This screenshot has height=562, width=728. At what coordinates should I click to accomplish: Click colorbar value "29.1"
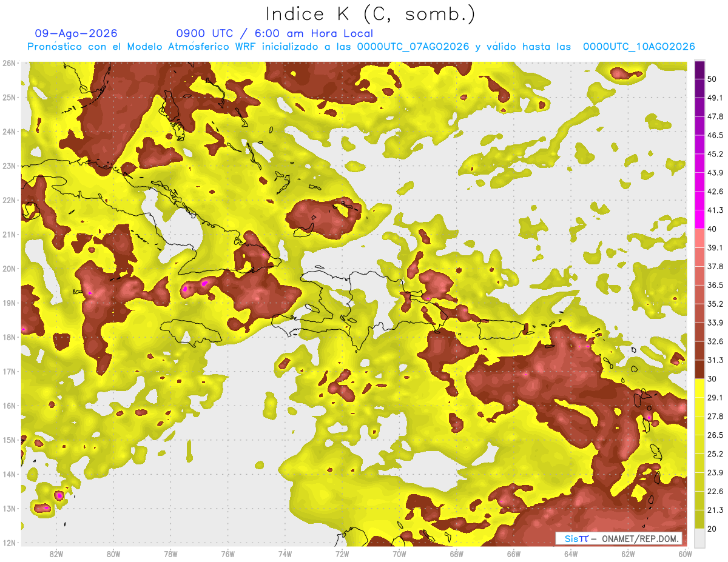point(715,398)
